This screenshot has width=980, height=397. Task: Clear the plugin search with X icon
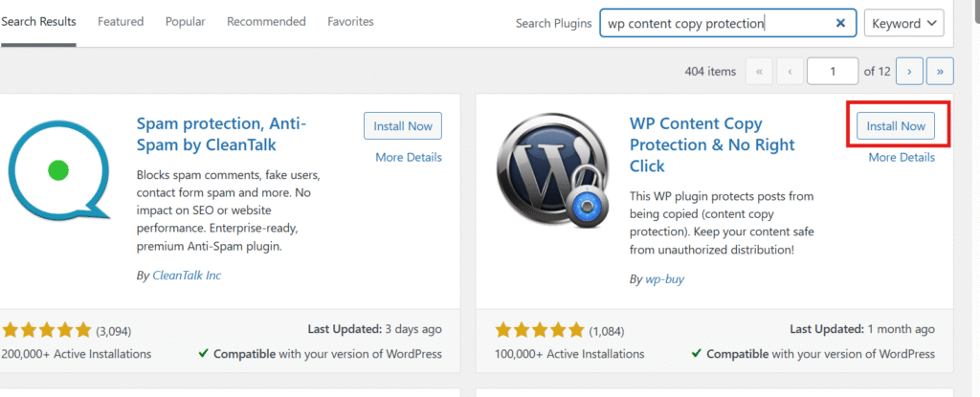tap(840, 23)
